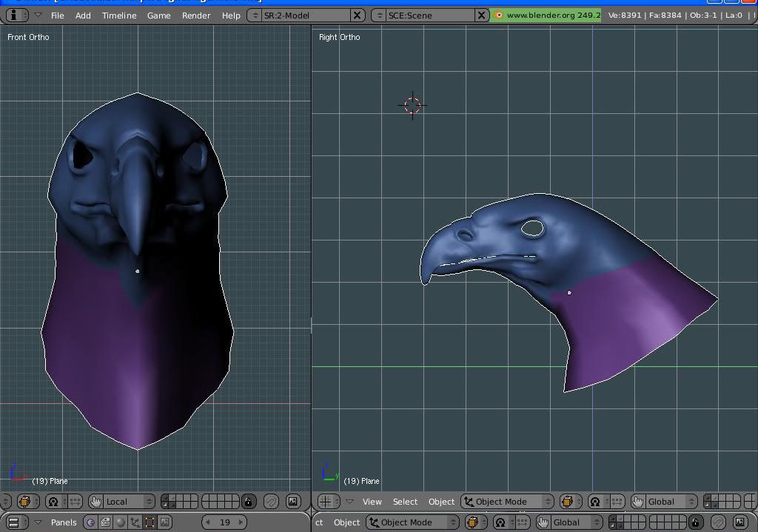Delete the SR:2-Model screen with X button

coord(357,15)
